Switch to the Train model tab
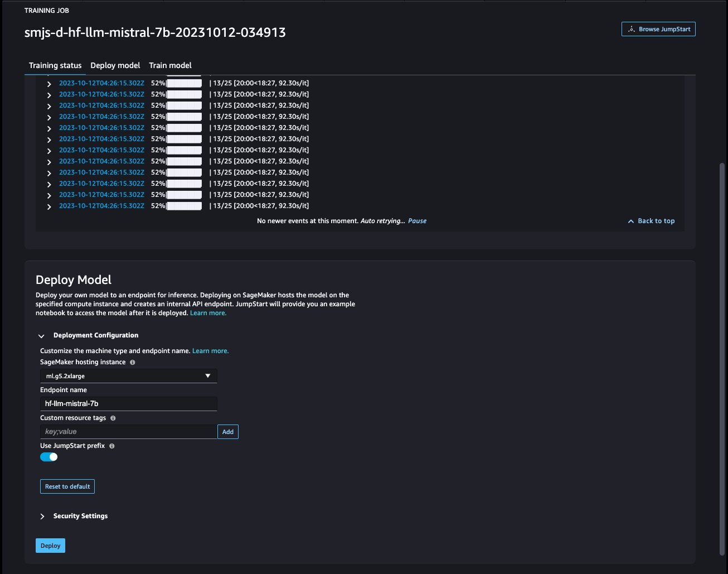 click(x=170, y=65)
